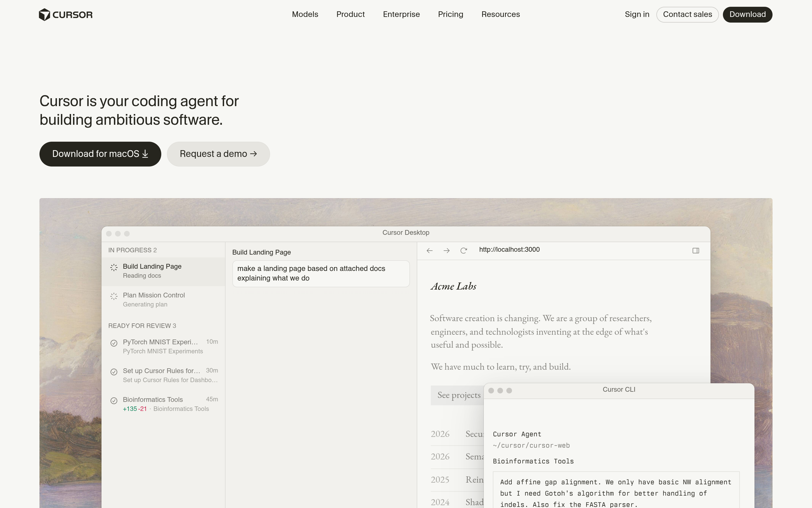The width and height of the screenshot is (812, 508).
Task: Click the Acme Labs heading in the preview
Action: click(453, 286)
